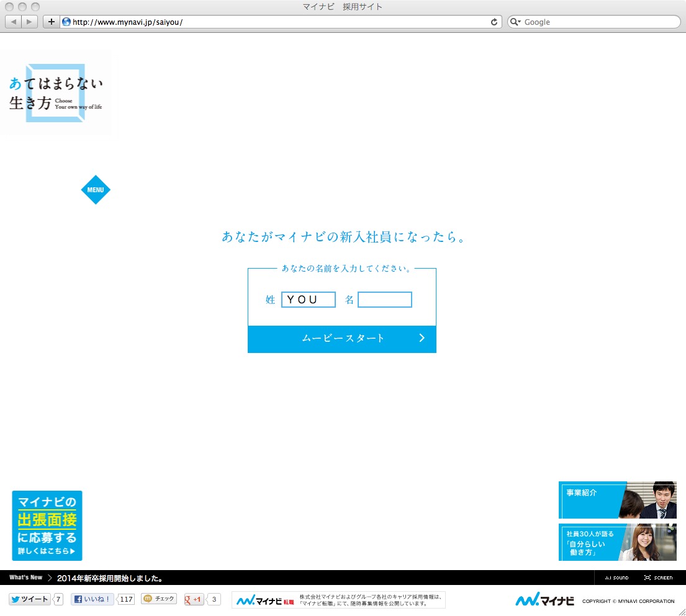Click the Facebook like count 117

[127, 599]
